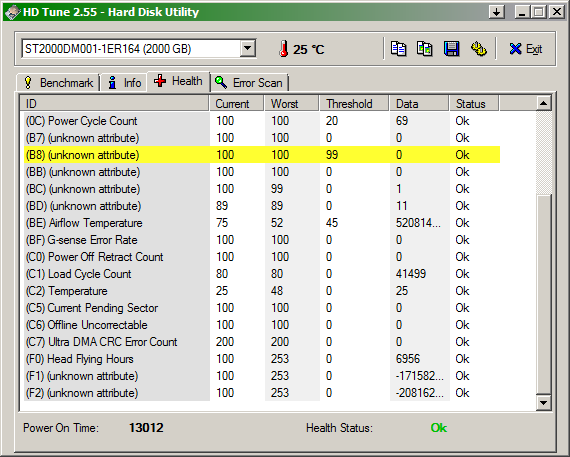Screen dimensions: 570x457
Task: Select the (C1) Load Cycle Count row
Action: coord(262,274)
